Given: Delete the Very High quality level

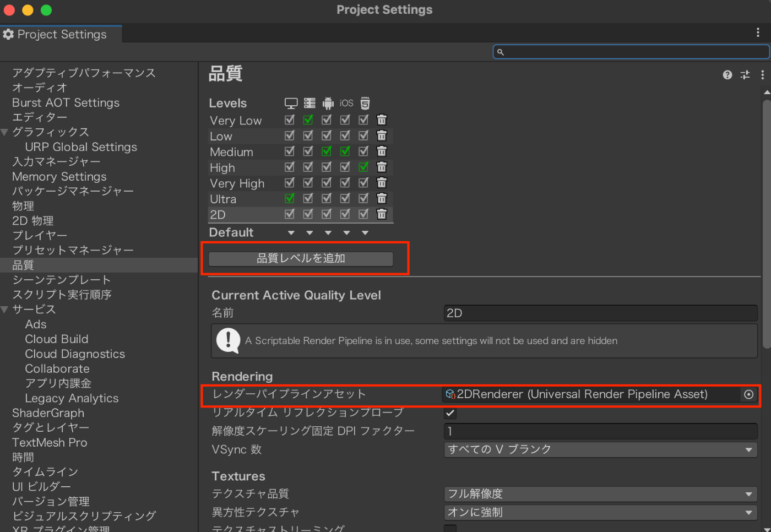Looking at the screenshot, I should (382, 182).
